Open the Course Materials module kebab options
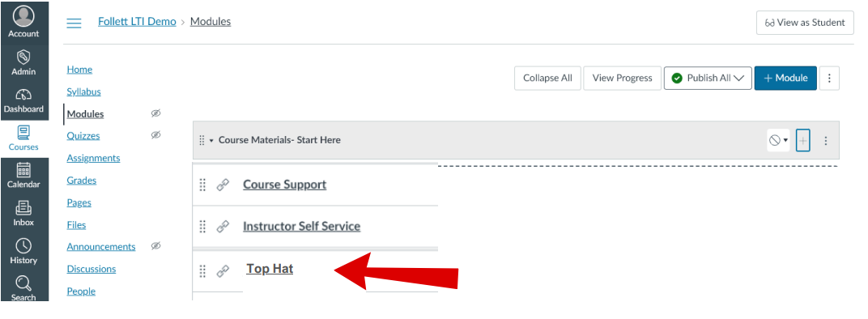 (x=825, y=141)
